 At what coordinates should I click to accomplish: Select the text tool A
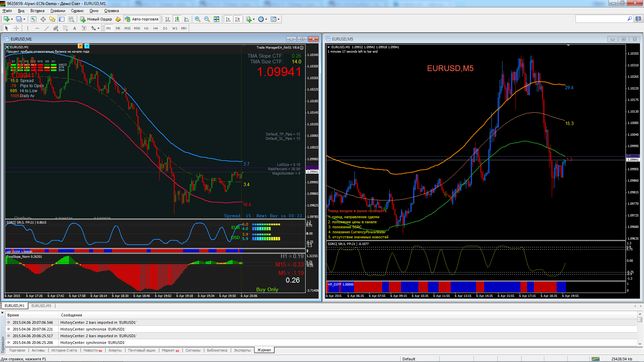pyautogui.click(x=75, y=28)
